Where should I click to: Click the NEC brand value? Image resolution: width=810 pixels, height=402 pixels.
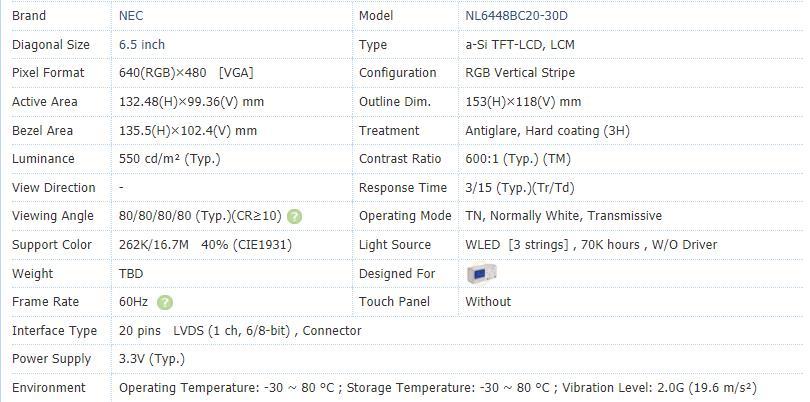[x=131, y=16]
